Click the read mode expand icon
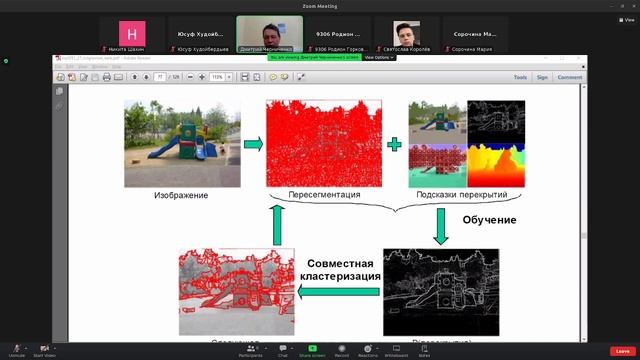 [x=301, y=77]
